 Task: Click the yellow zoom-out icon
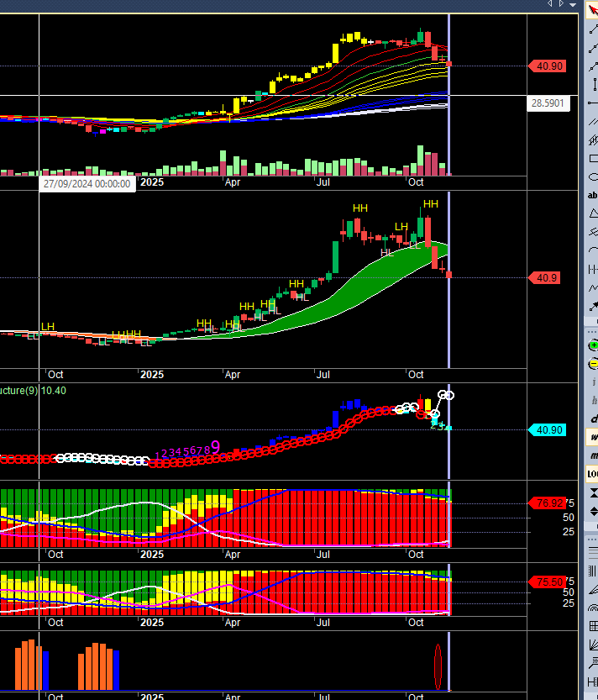[593, 364]
